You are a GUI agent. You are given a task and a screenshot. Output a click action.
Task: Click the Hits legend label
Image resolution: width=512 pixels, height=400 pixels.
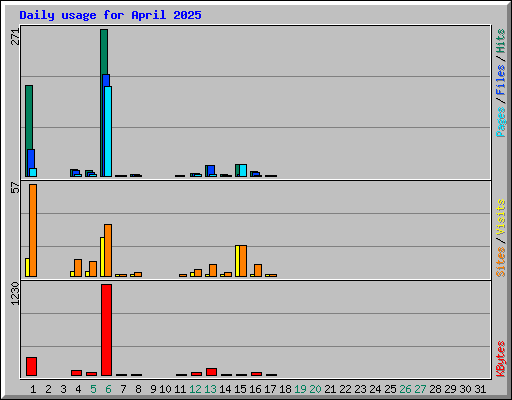(x=500, y=41)
